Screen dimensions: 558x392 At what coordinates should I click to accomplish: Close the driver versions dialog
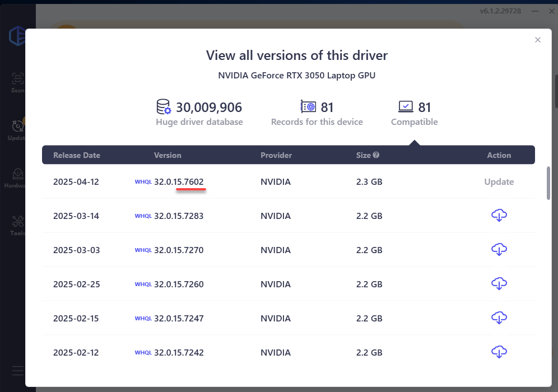pos(538,40)
